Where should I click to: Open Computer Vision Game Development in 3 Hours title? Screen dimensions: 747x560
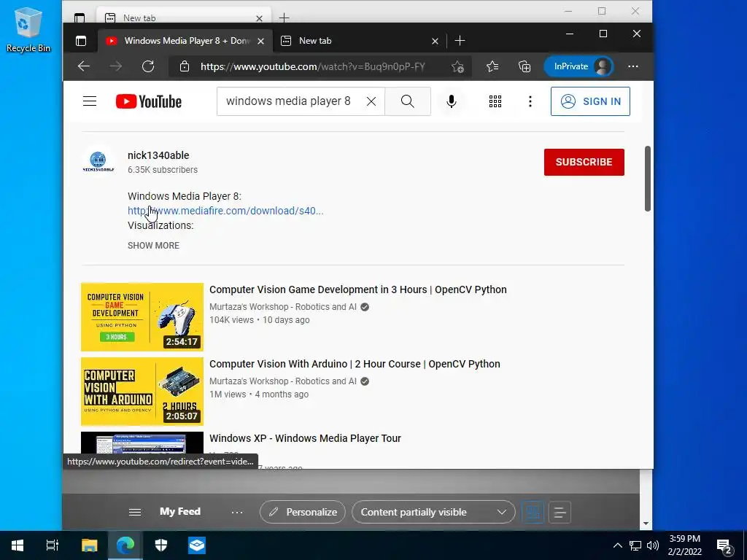pos(357,289)
